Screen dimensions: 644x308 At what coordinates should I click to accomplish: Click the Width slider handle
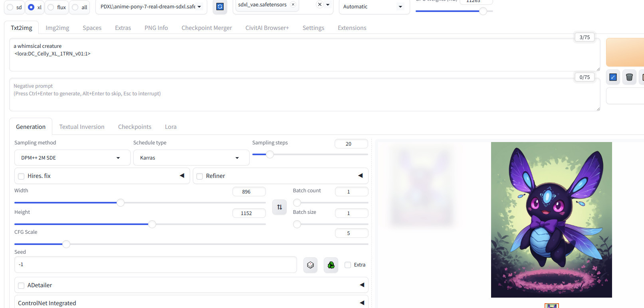coord(121,203)
